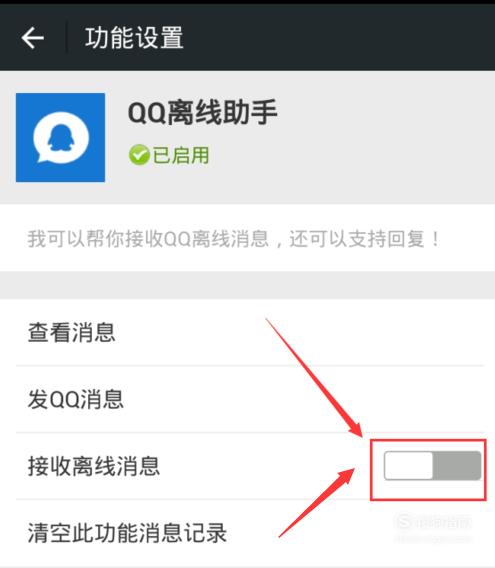Open the QQ离线助手 blue app icon
Image resolution: width=495 pixels, height=568 pixels.
tap(61, 137)
